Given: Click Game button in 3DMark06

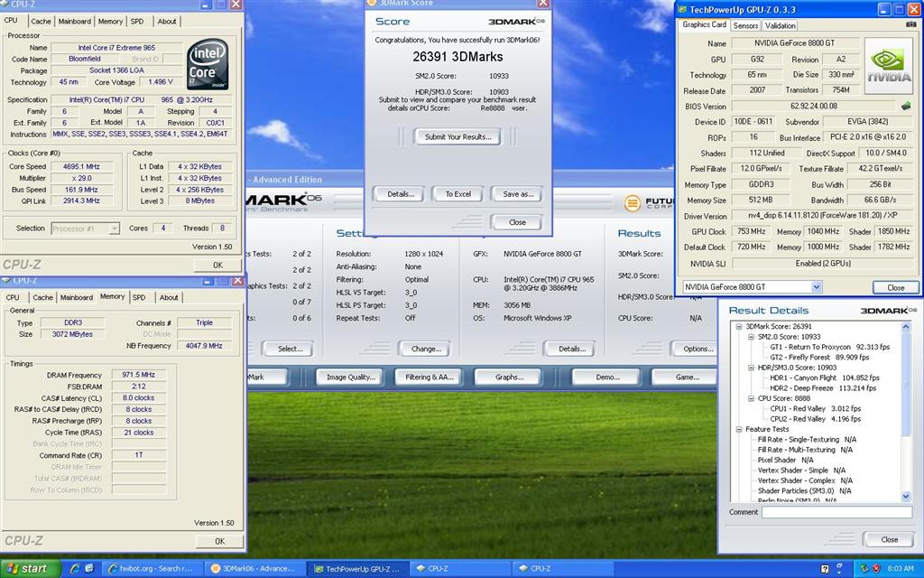Looking at the screenshot, I should pos(687,378).
